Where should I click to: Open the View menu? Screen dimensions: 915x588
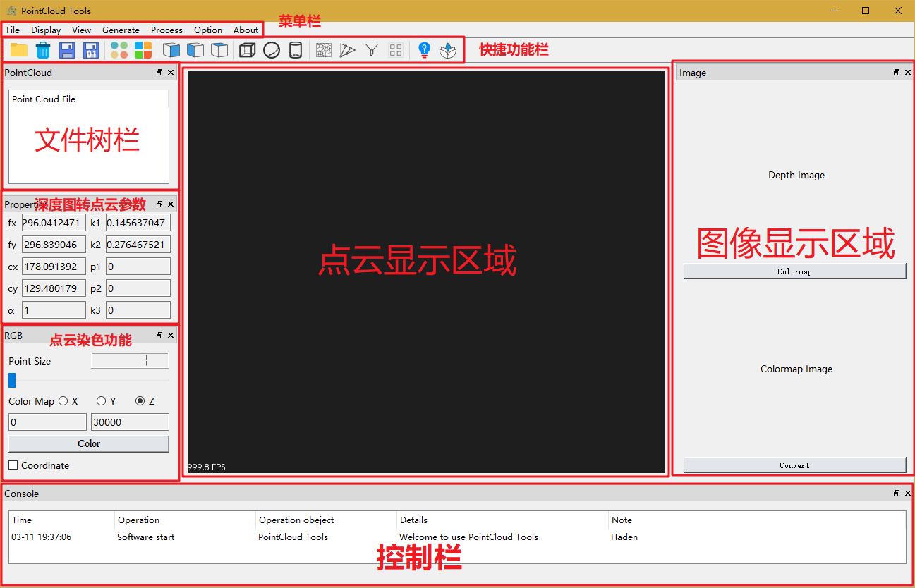(82, 30)
